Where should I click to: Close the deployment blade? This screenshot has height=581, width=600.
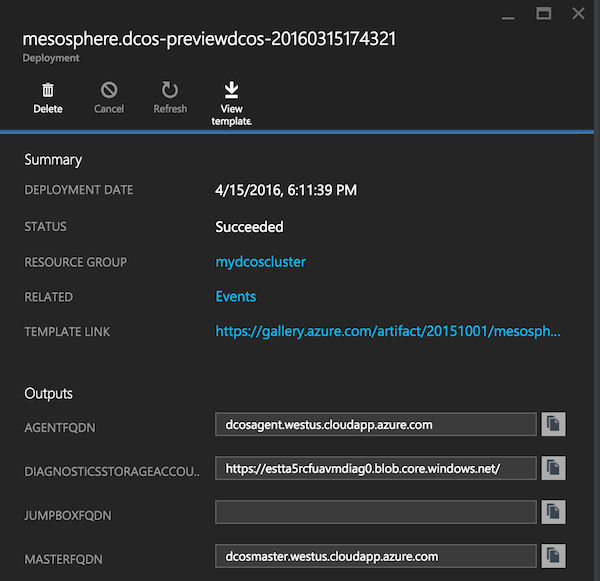click(578, 14)
